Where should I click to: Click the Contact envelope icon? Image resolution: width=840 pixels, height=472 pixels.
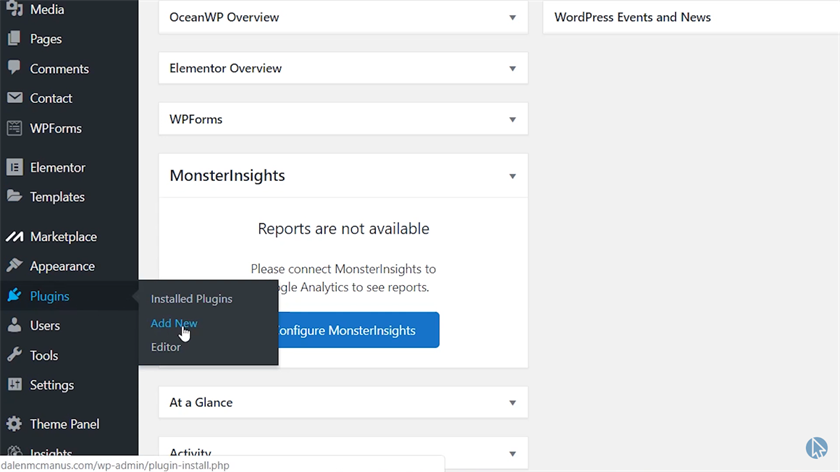(14, 98)
